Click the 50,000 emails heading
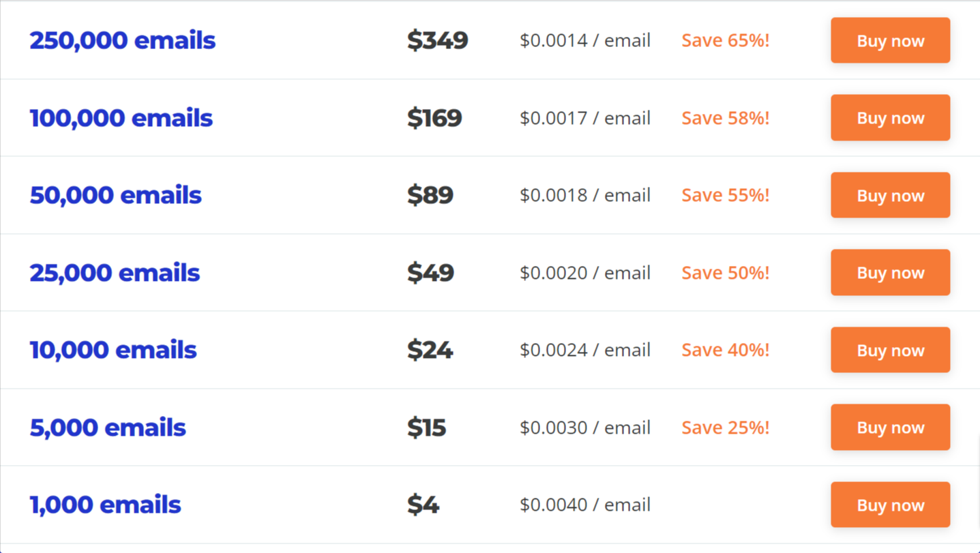 pyautogui.click(x=115, y=195)
